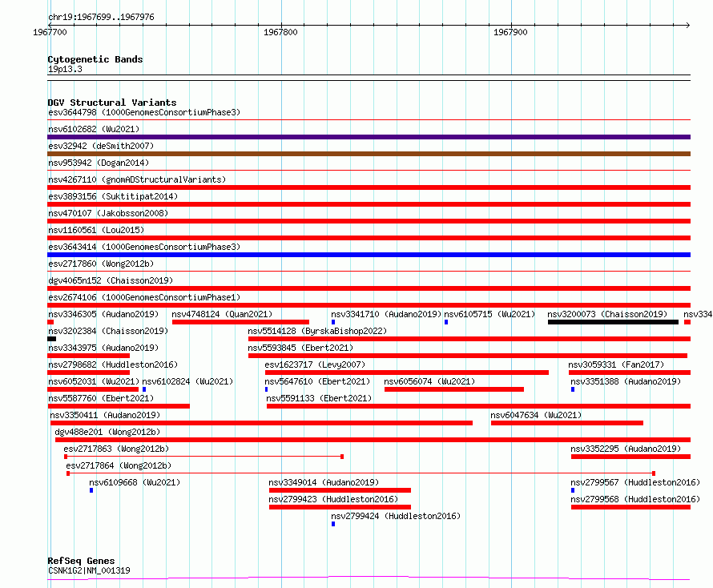Select the red bar under nsv6047634 (Wu2021)
Screen dimensions: 713x588
point(567,423)
